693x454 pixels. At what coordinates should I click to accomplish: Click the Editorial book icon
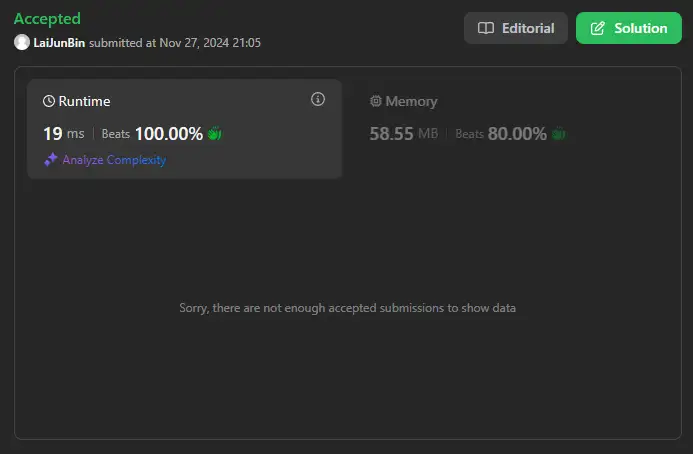pyautogui.click(x=486, y=28)
